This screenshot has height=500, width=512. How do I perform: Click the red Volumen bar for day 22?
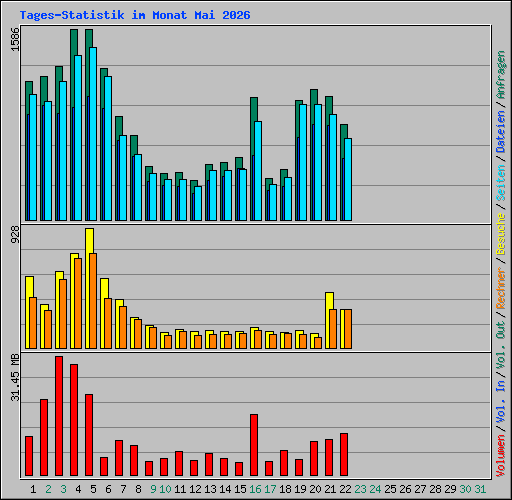344,454
